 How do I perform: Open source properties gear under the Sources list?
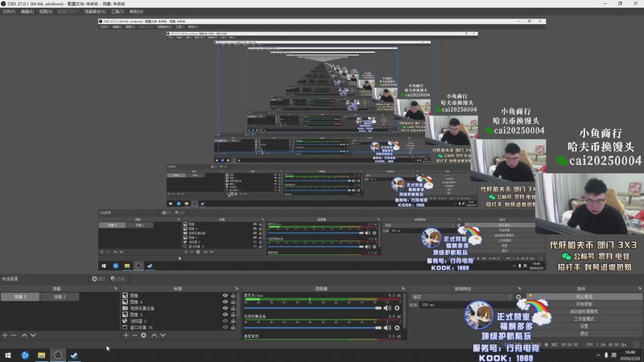click(143, 335)
